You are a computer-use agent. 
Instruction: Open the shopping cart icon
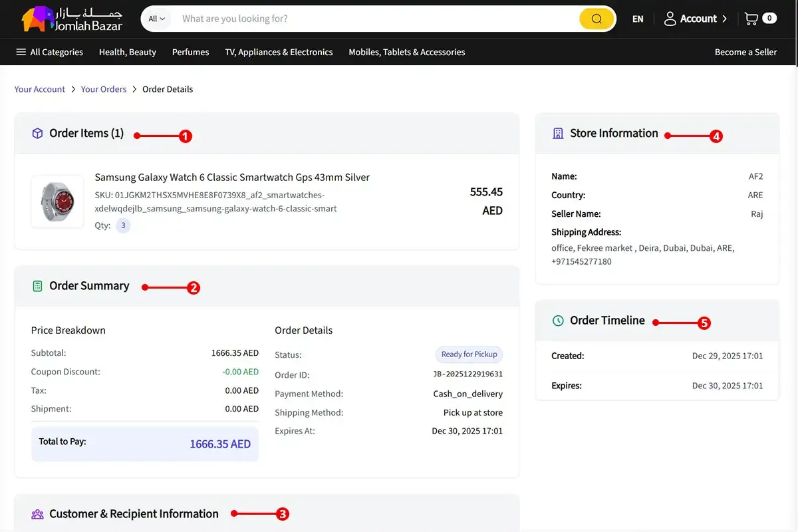[751, 19]
